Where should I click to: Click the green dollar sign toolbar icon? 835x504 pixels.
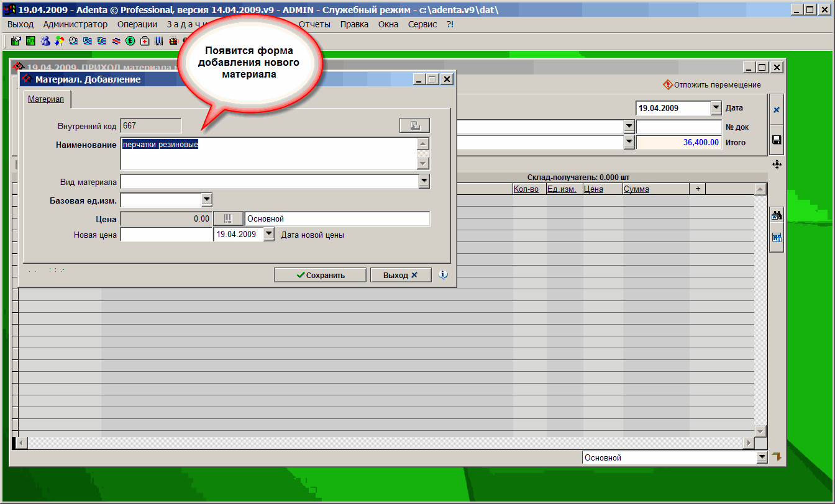pos(130,42)
